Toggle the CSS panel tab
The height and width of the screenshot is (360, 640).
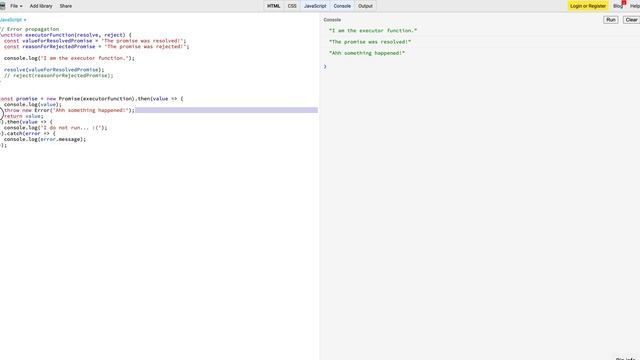point(292,6)
